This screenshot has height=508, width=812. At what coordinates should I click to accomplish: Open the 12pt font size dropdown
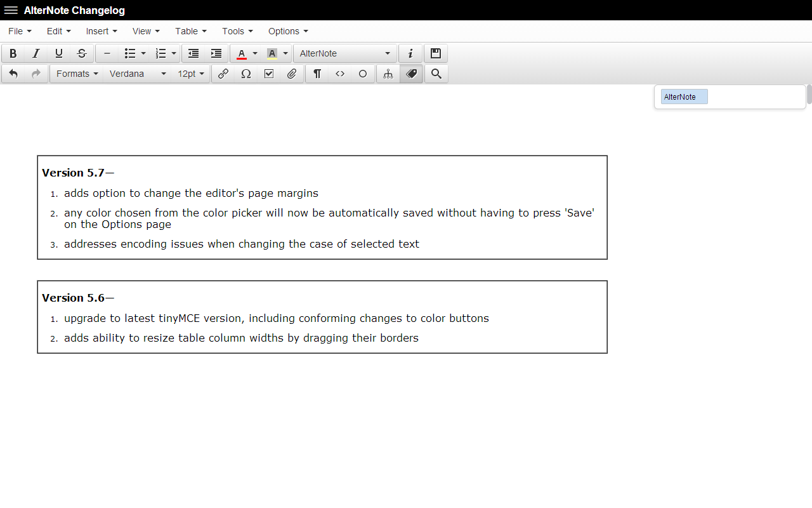(x=191, y=74)
